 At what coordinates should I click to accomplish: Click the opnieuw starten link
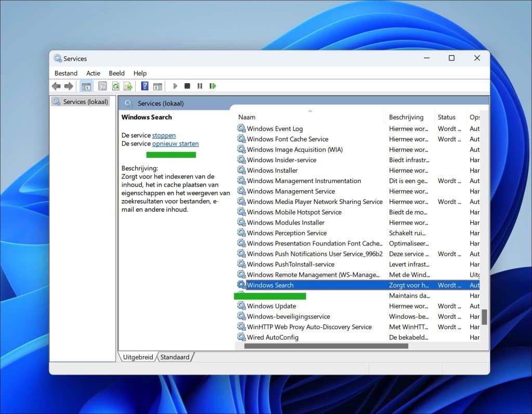tap(176, 144)
